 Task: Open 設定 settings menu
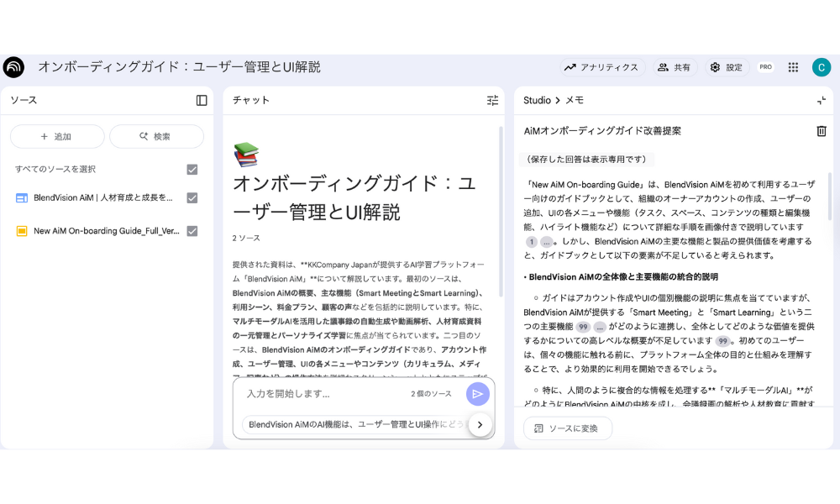click(x=727, y=67)
